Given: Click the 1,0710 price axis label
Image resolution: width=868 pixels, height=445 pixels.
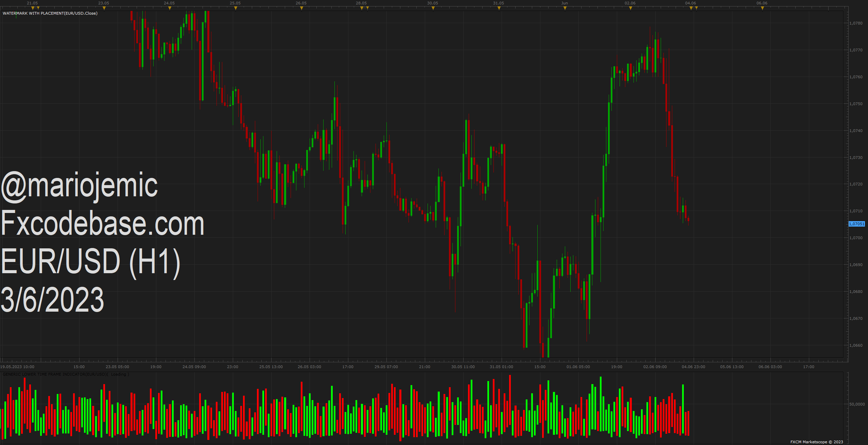Looking at the screenshot, I should coord(856,211).
